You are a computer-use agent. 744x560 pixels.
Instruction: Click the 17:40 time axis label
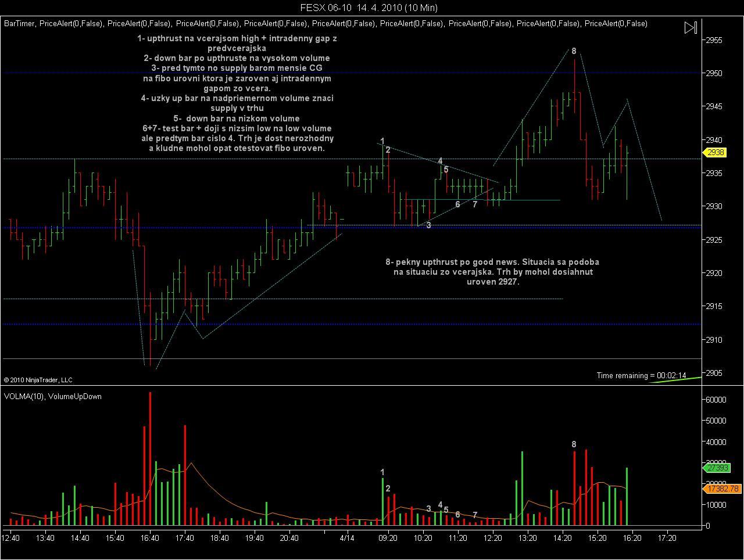185,538
